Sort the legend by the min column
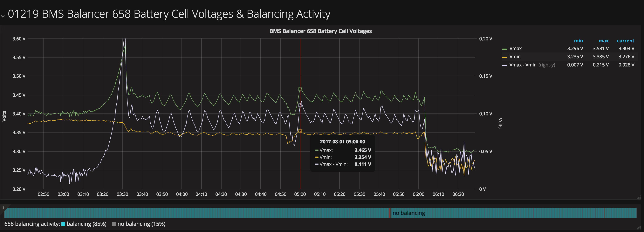 (x=578, y=40)
